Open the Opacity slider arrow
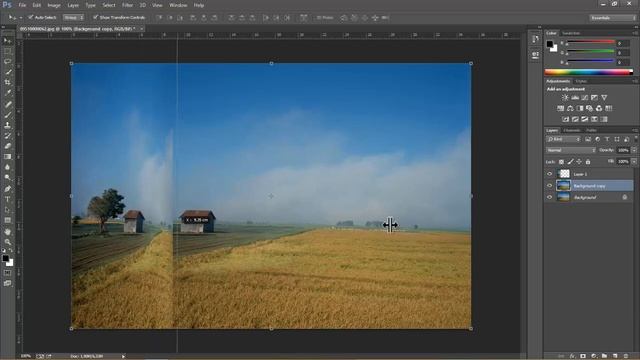This screenshot has width=640, height=360. pyautogui.click(x=634, y=150)
